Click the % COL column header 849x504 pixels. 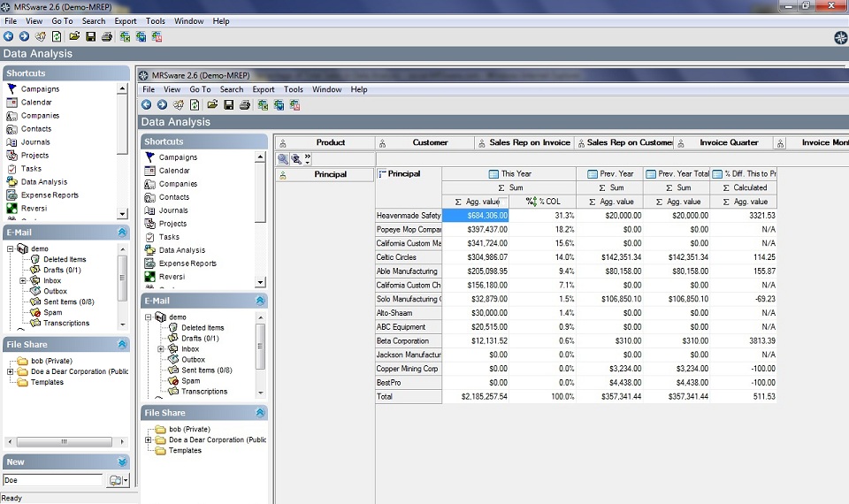pyautogui.click(x=542, y=202)
